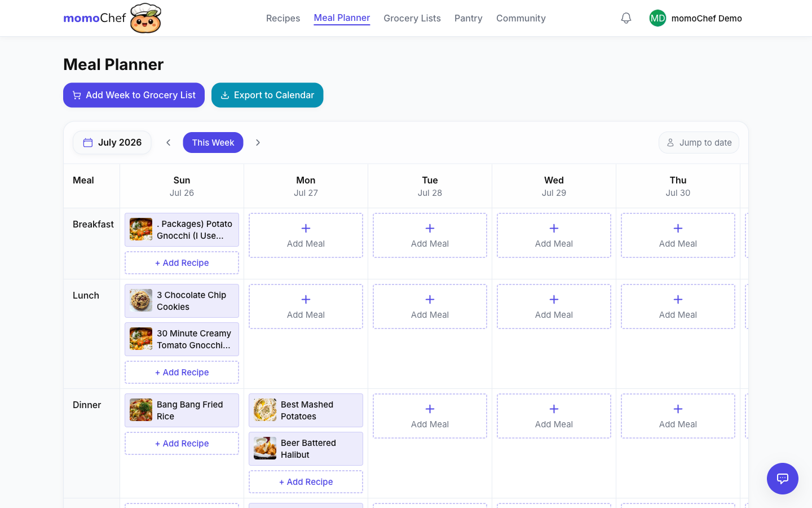Open the Pantry nav tab
Image resolution: width=812 pixels, height=508 pixels.
(x=469, y=18)
